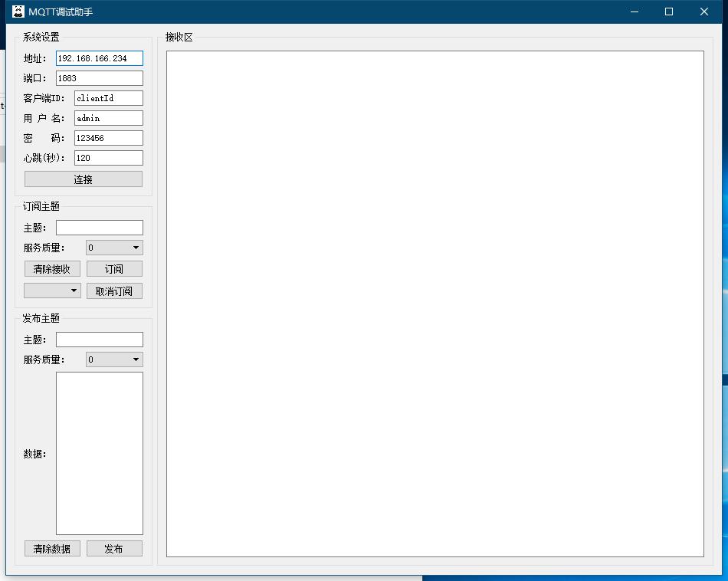Close the MQTT调试助手 window
This screenshot has height=581, width=728.
pos(703,11)
